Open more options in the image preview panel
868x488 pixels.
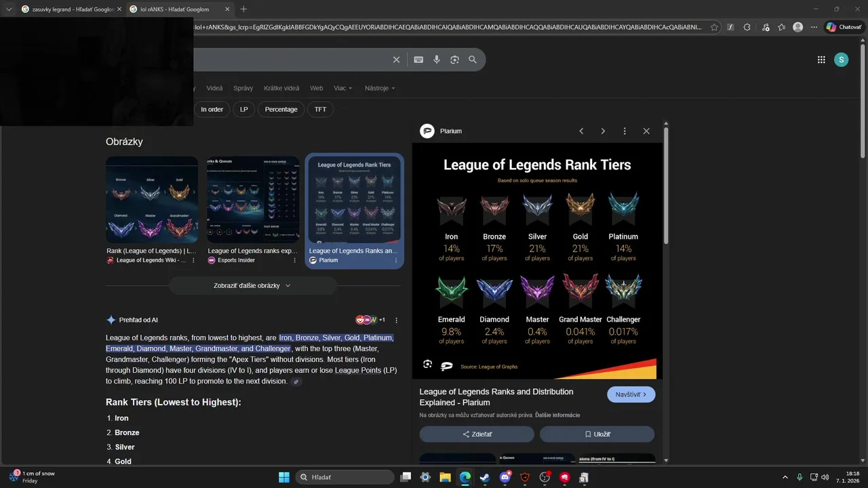[x=625, y=131]
